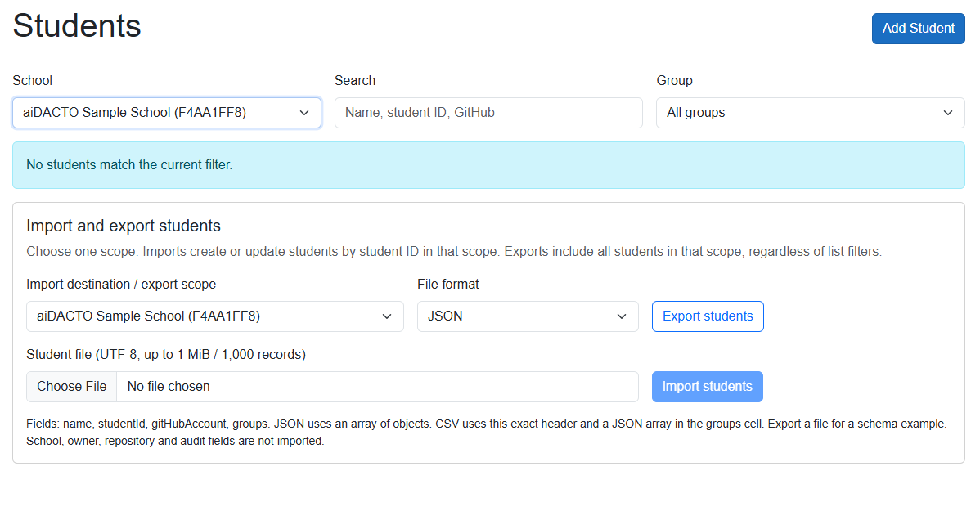Click the Import students button

pos(707,386)
